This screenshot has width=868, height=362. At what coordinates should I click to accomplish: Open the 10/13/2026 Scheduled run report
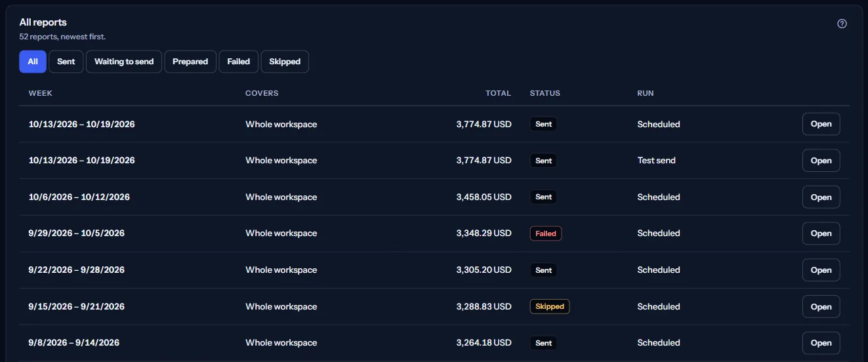(821, 124)
